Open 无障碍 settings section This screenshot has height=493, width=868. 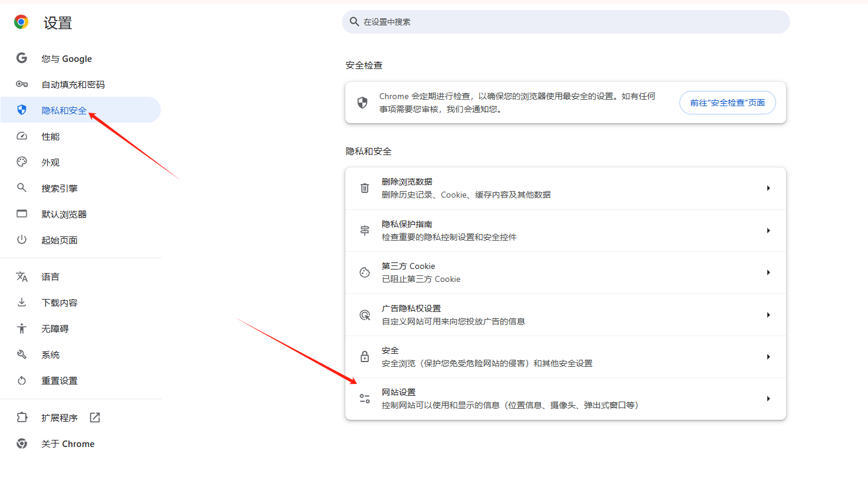pyautogui.click(x=81, y=328)
